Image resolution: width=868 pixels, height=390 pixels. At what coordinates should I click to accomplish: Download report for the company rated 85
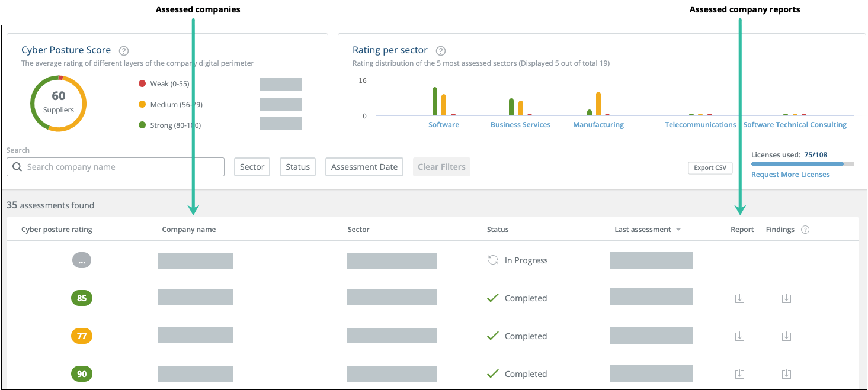739,298
